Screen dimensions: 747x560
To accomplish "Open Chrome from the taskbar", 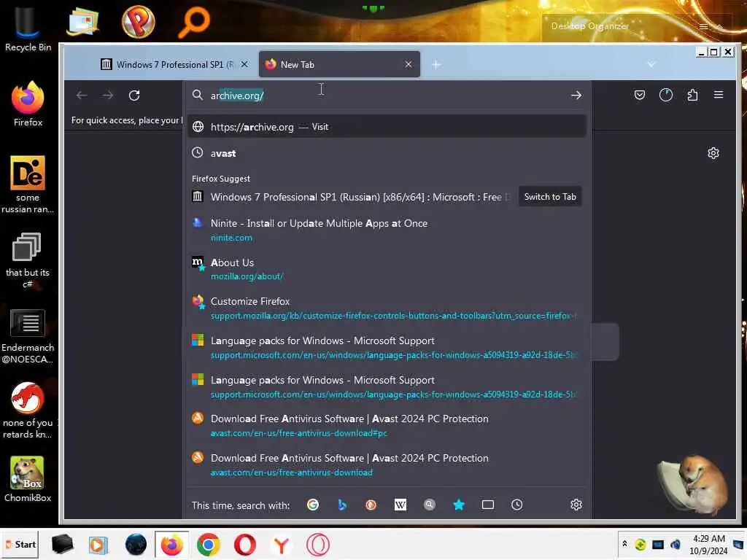I will pyautogui.click(x=208, y=545).
